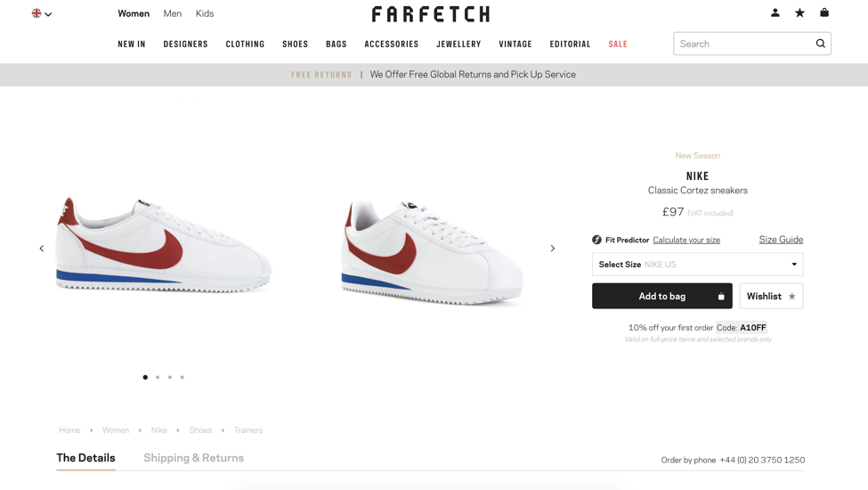Show previous product image with left arrow
The width and height of the screenshot is (868, 490).
click(x=42, y=249)
